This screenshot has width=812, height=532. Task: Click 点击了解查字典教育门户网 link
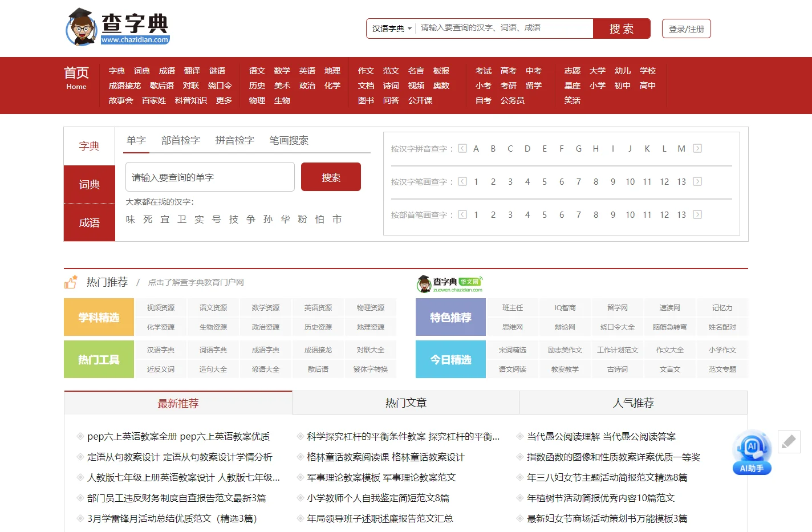[196, 282]
